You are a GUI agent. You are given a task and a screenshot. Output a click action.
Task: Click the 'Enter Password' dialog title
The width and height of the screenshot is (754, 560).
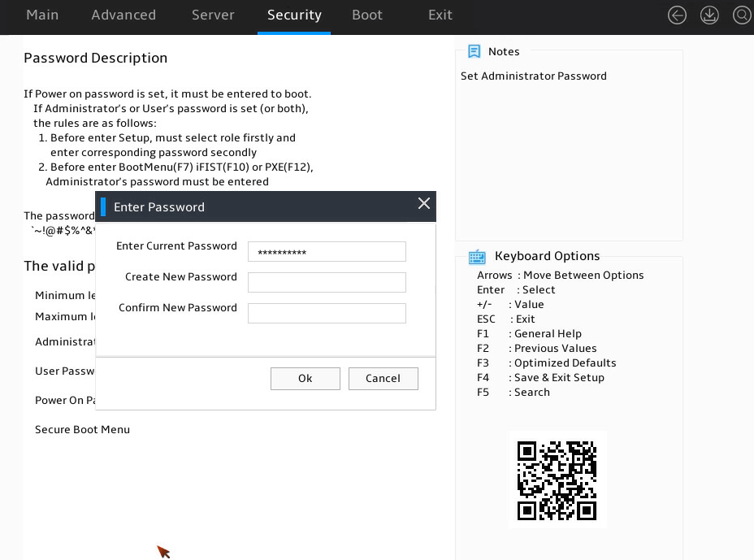pyautogui.click(x=159, y=207)
